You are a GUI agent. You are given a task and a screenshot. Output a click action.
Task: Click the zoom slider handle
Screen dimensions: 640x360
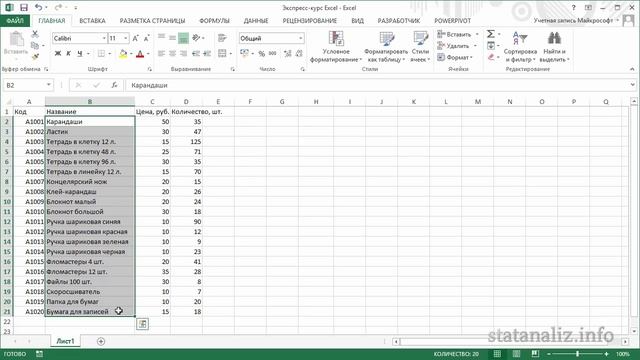[578, 354]
